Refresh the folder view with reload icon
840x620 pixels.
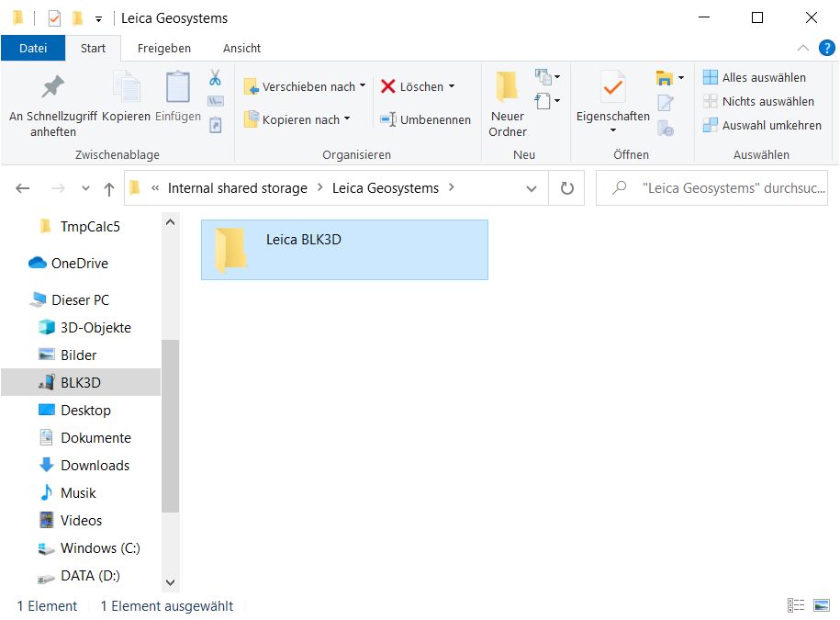click(x=566, y=188)
